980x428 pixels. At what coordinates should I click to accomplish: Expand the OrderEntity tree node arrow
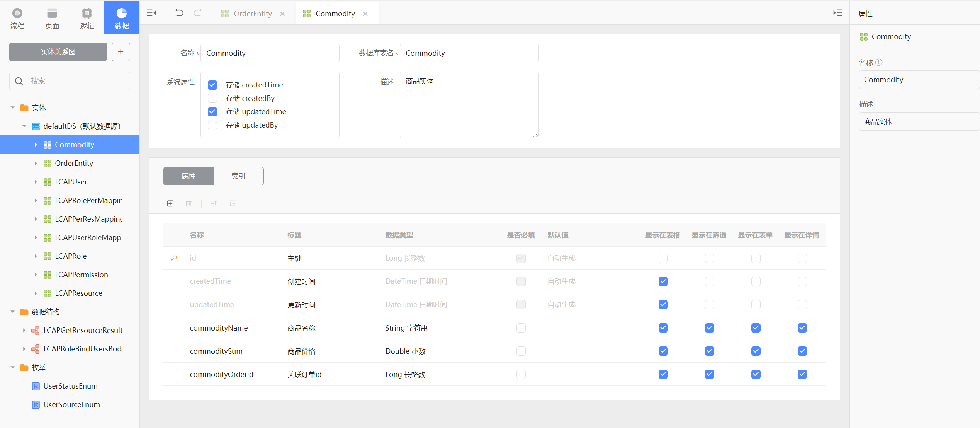click(x=36, y=163)
